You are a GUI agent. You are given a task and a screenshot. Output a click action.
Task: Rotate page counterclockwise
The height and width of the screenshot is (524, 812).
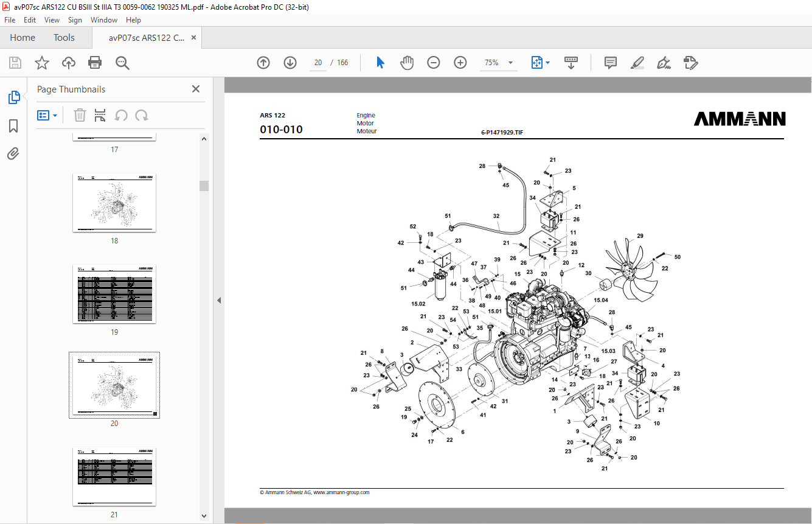[121, 115]
